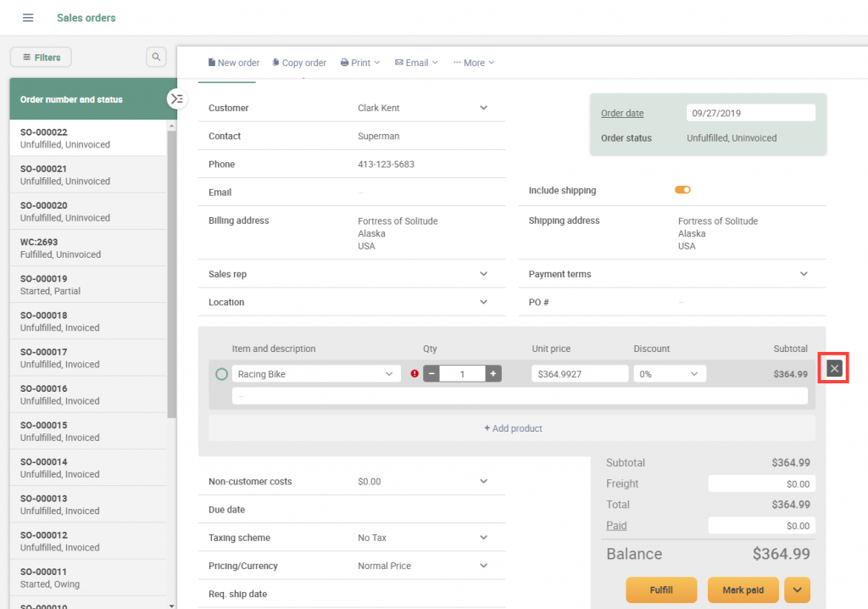Click the Req. ship date row
Screen dimensions: 868x609
pyautogui.click(x=352, y=594)
